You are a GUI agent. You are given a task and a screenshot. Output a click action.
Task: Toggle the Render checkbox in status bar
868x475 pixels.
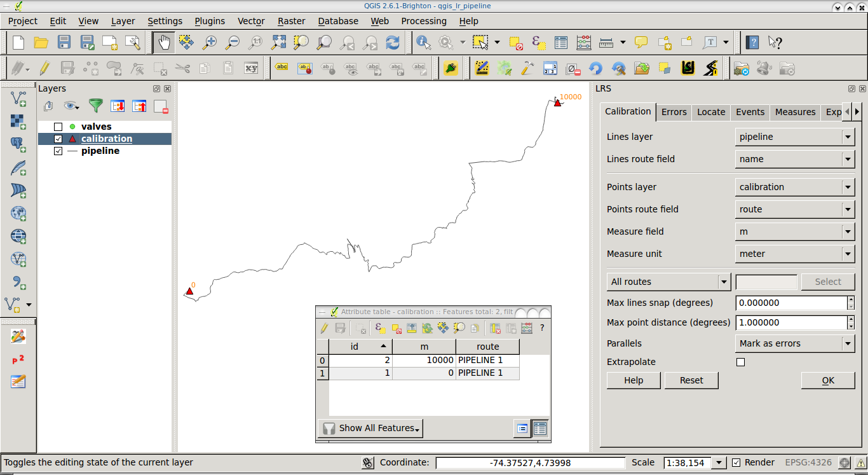point(736,462)
